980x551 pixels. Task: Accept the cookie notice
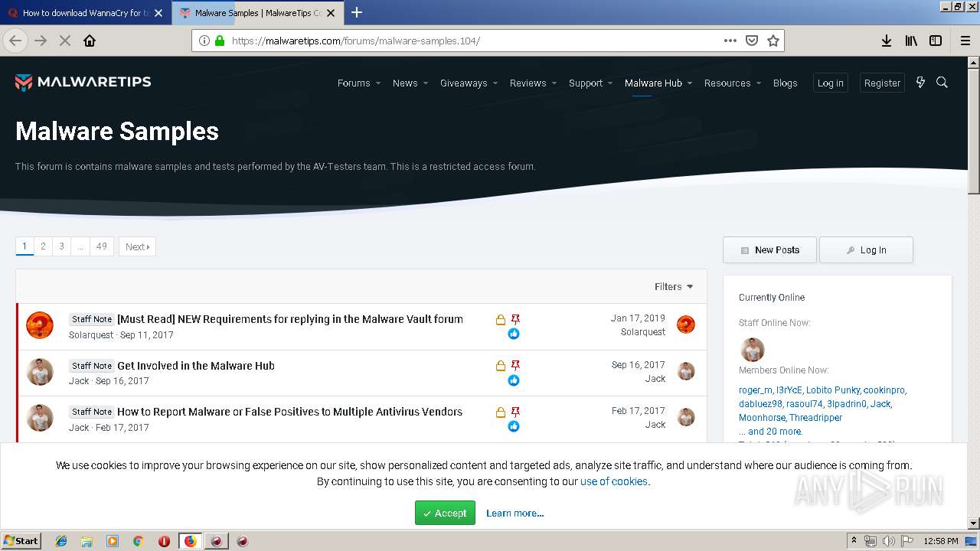pos(445,513)
